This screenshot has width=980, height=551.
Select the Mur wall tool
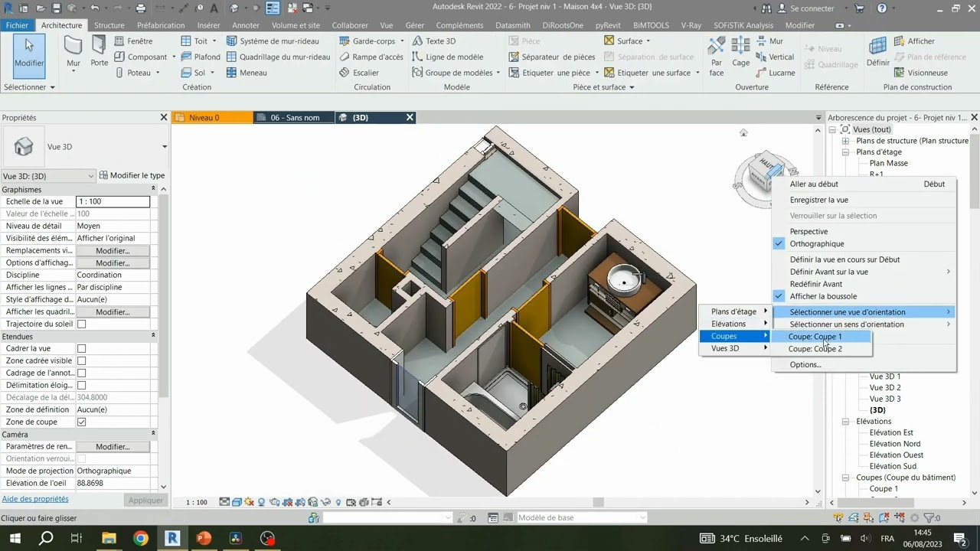pos(73,54)
